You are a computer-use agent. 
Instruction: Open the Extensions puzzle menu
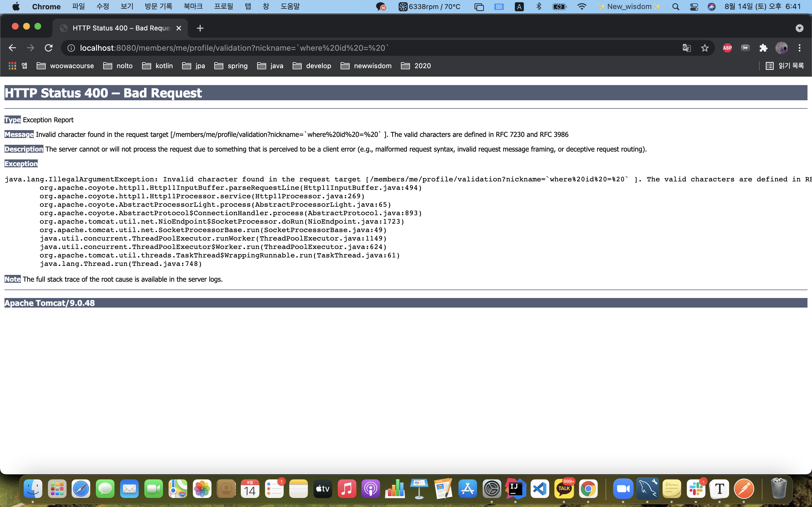point(763,48)
